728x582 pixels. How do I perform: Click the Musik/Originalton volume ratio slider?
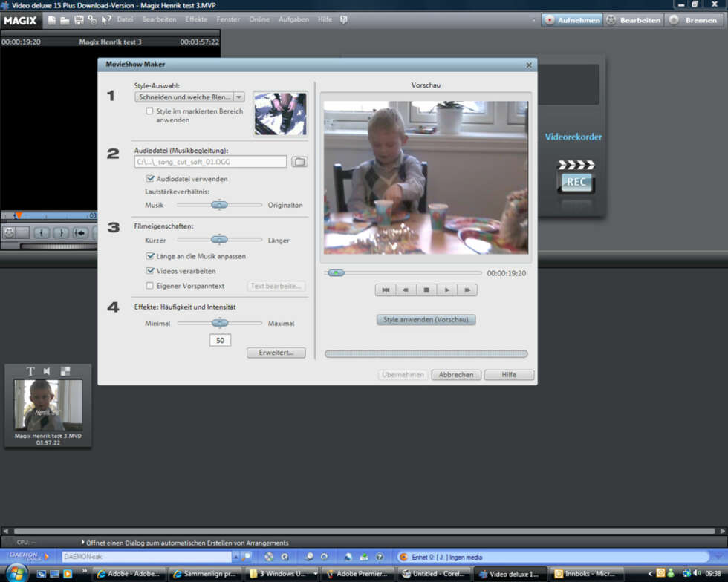coord(219,205)
